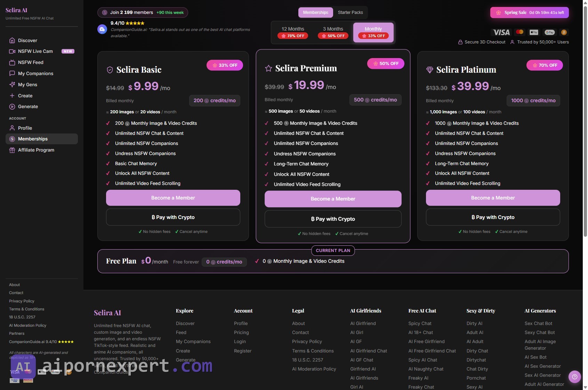
Task: Click the Apple Pay logo at top
Action: click(x=534, y=32)
